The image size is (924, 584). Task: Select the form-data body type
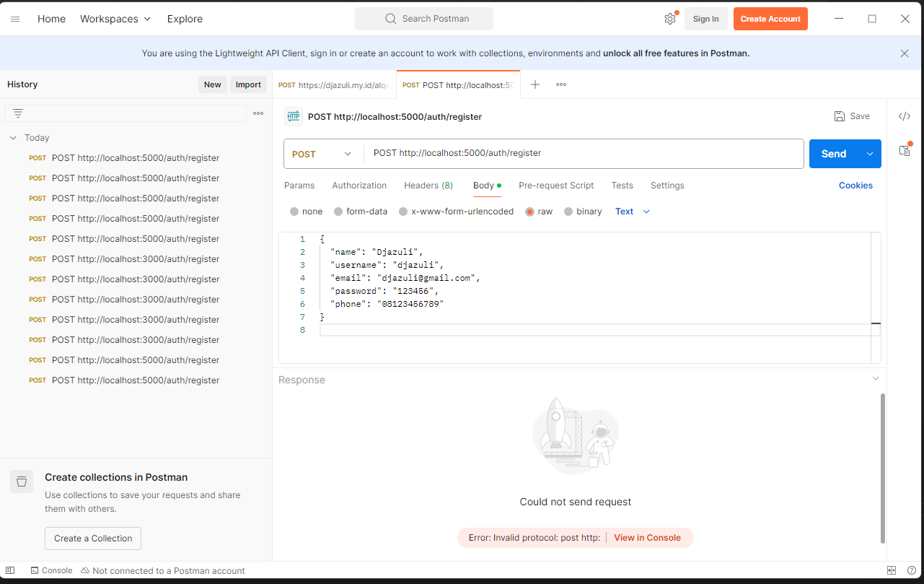coord(338,212)
